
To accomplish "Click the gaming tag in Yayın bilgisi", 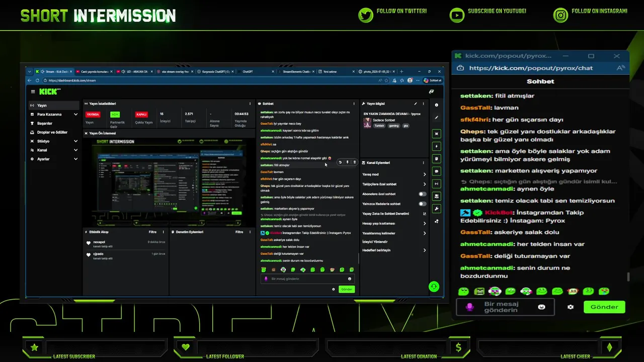I will [x=393, y=126].
